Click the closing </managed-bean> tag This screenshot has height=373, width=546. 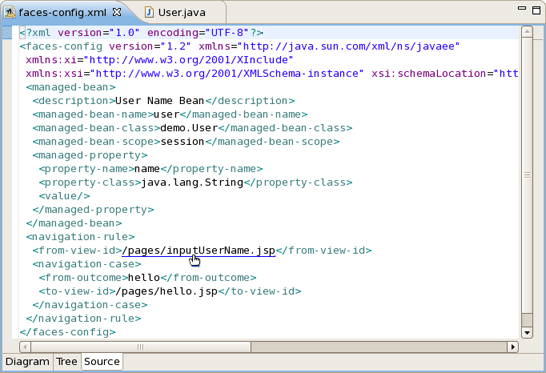[x=74, y=223]
